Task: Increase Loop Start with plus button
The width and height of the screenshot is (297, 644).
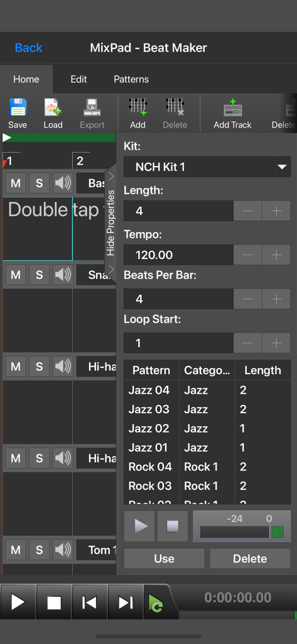Action: [x=276, y=343]
